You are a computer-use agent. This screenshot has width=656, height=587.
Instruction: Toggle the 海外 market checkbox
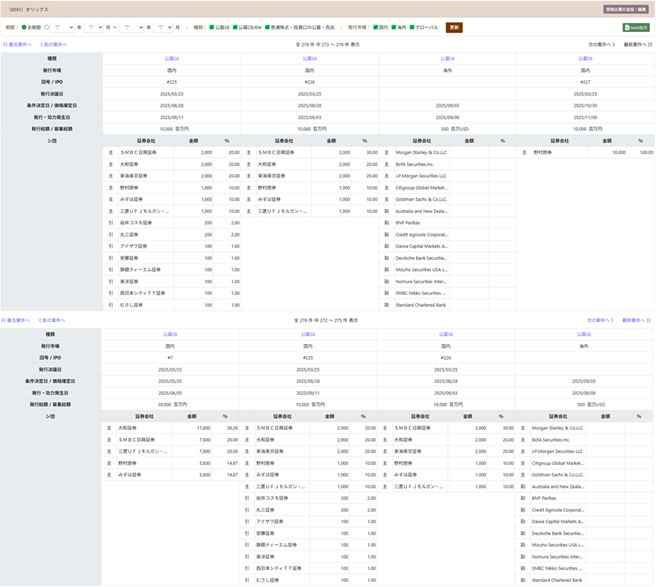click(395, 27)
